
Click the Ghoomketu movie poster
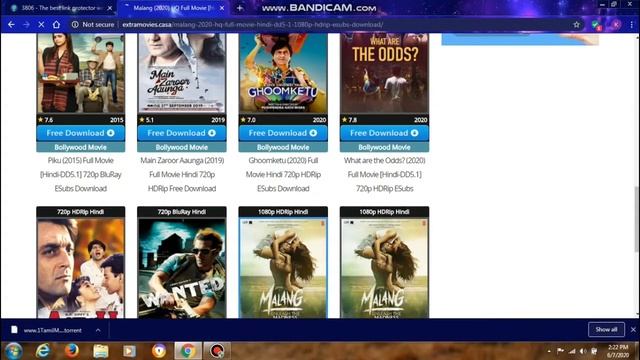pos(283,73)
